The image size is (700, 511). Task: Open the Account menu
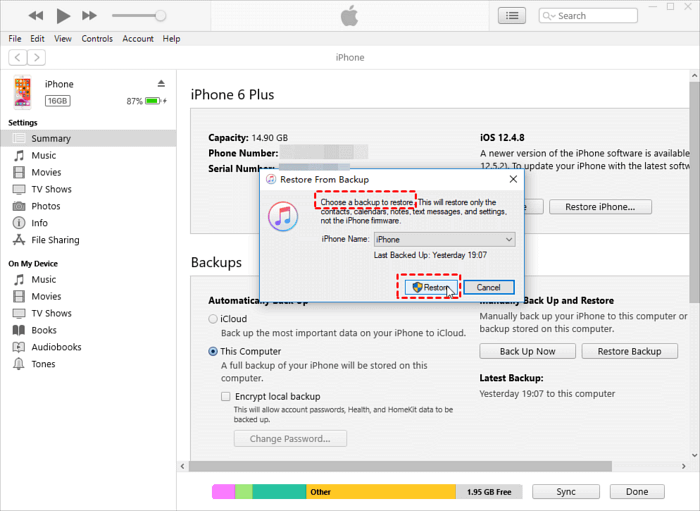tap(138, 39)
